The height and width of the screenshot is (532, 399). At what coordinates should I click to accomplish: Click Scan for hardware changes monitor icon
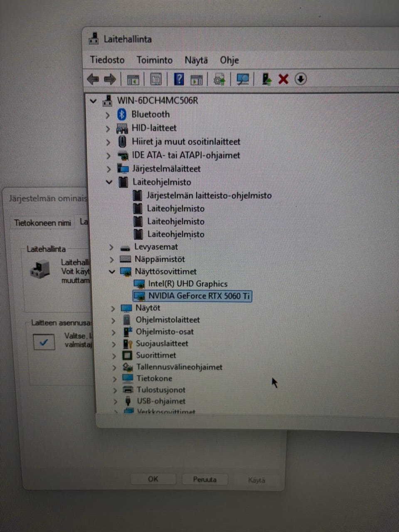(243, 79)
